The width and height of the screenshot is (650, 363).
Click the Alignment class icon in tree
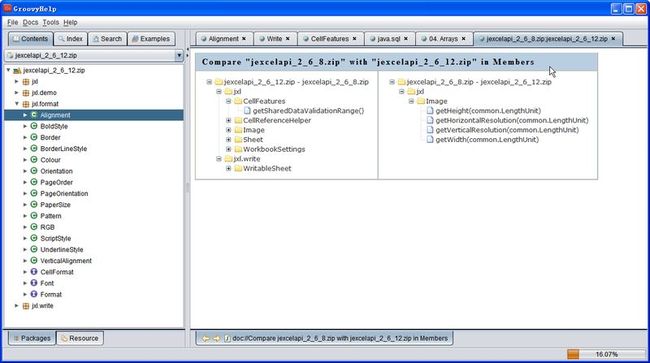(x=34, y=115)
